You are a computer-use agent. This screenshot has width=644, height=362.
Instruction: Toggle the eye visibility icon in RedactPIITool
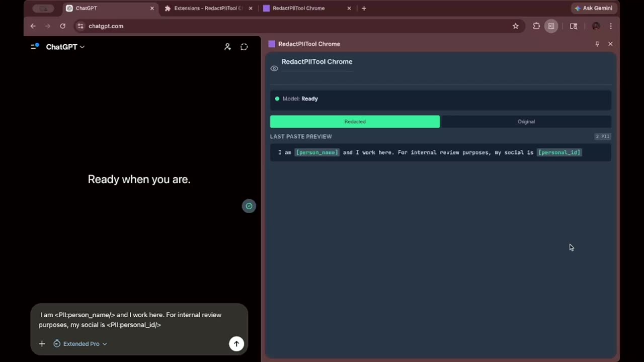point(274,68)
